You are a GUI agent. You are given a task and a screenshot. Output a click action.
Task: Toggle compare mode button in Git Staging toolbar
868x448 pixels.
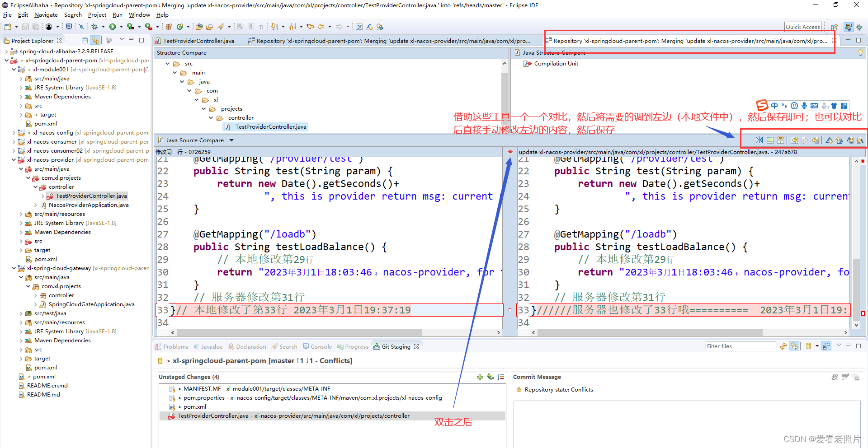(x=826, y=346)
